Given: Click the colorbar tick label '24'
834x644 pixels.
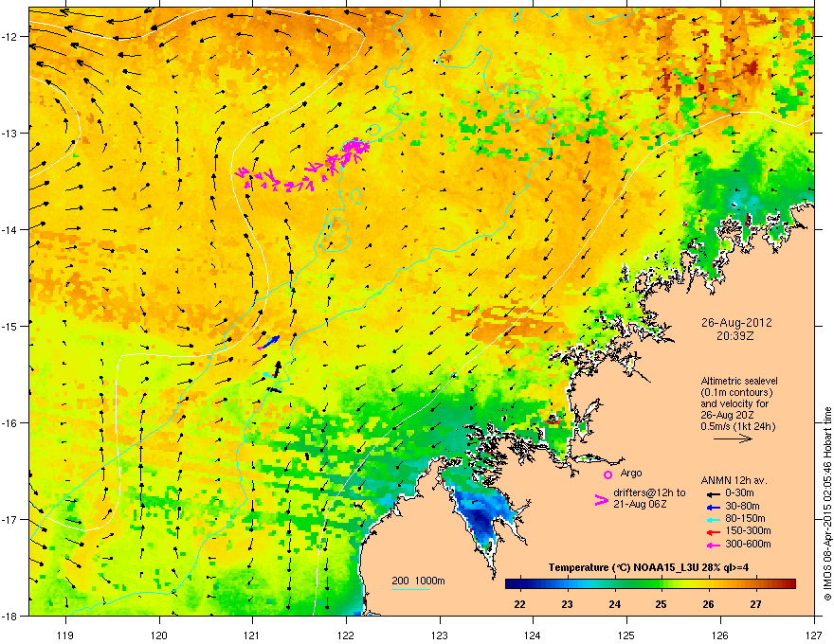Looking at the screenshot, I should point(614,604).
